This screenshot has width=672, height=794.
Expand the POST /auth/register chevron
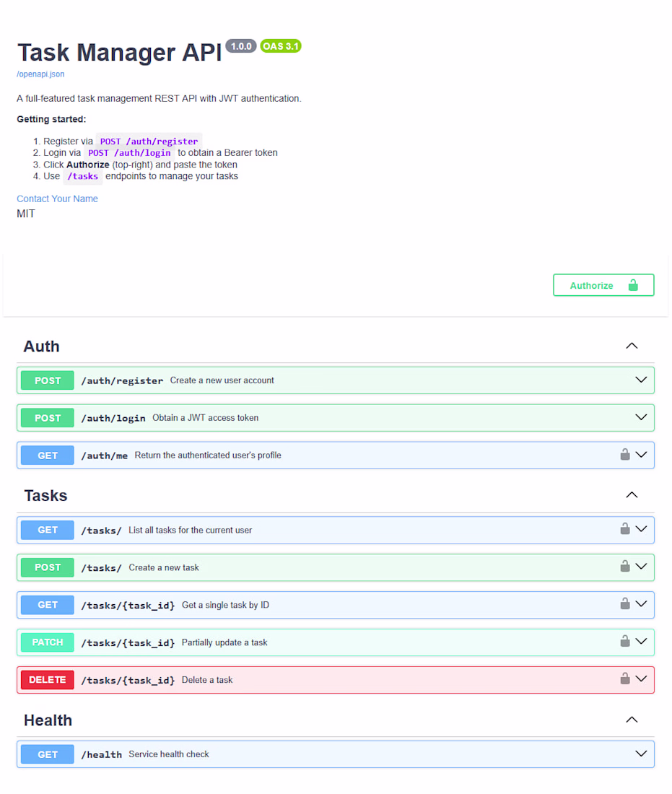tap(641, 380)
